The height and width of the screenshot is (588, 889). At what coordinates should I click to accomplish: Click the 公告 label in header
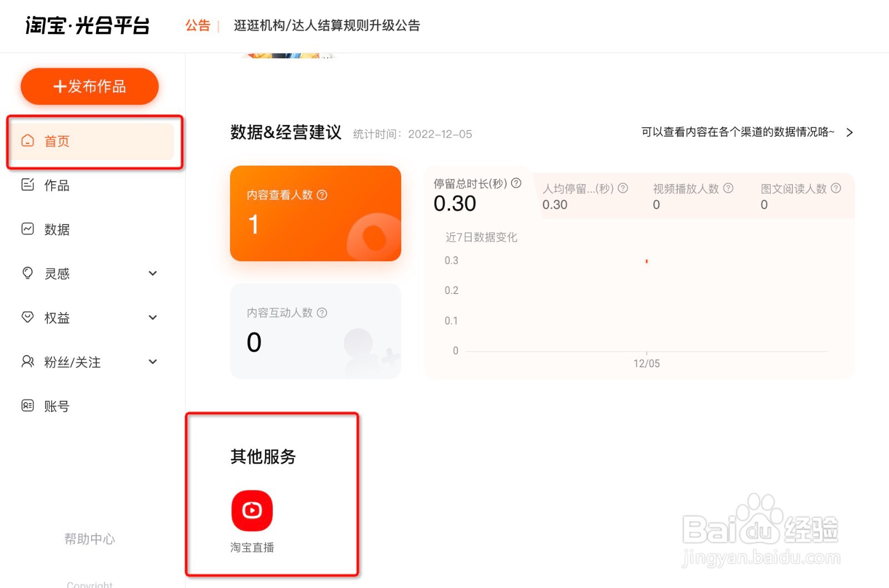pos(198,26)
